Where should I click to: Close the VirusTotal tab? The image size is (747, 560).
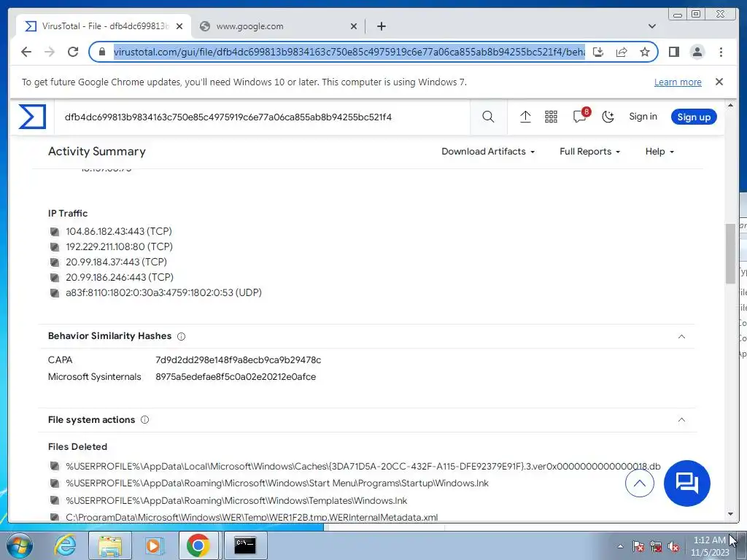pyautogui.click(x=179, y=26)
